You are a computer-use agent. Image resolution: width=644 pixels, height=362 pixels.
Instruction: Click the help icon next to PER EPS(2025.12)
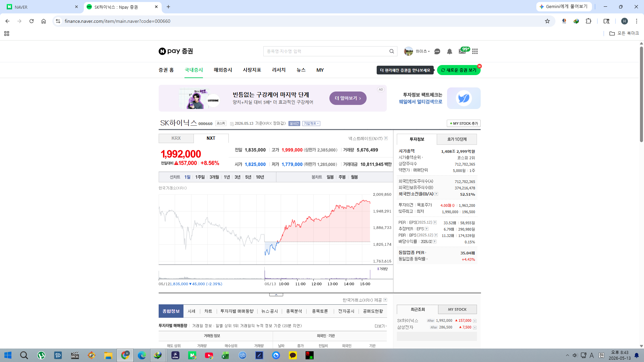pos(435,223)
